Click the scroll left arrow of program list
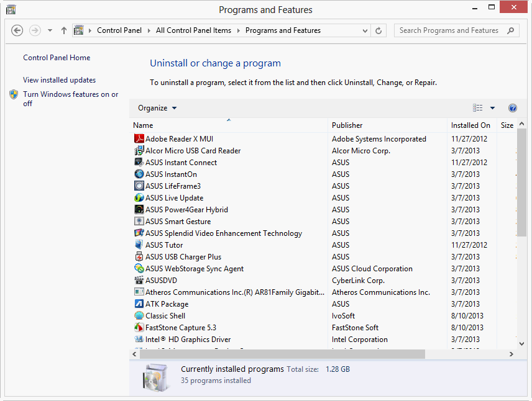 135,354
